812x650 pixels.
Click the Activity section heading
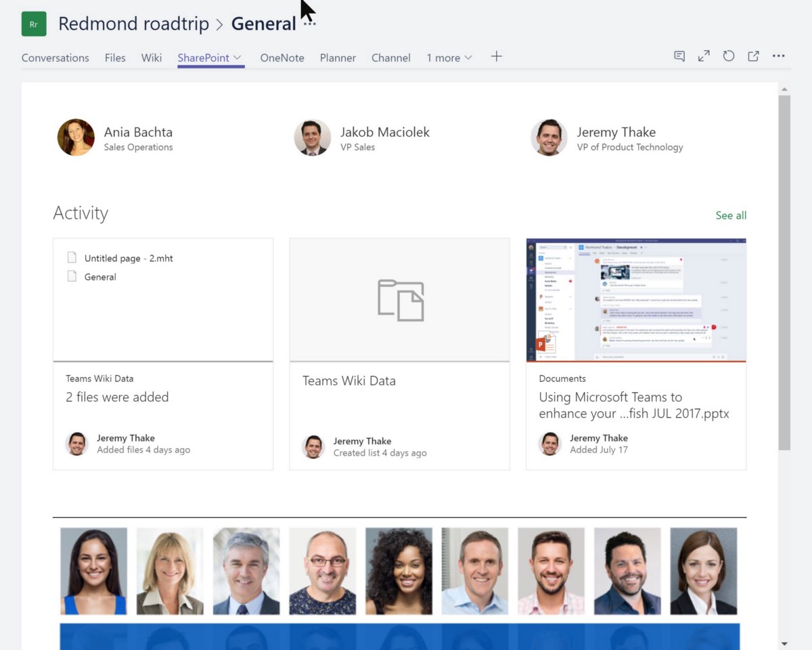(81, 213)
